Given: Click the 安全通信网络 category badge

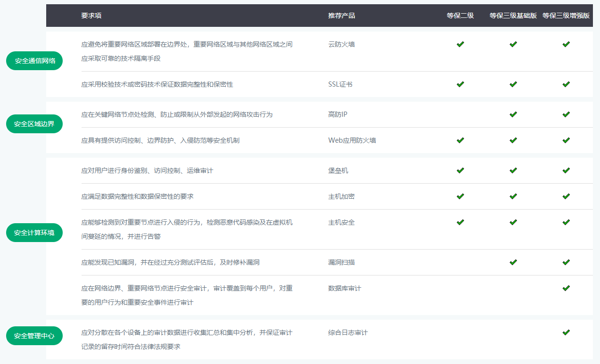Looking at the screenshot, I should pos(34,61).
